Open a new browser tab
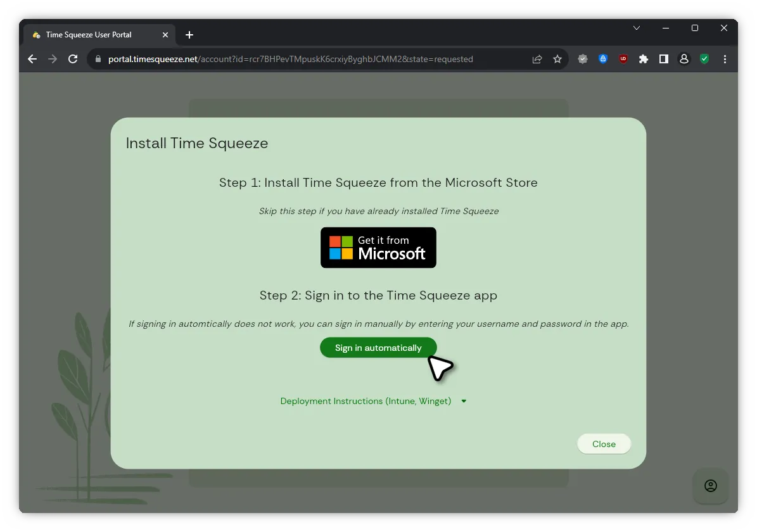Screen dimensions: 757x532 coord(189,35)
